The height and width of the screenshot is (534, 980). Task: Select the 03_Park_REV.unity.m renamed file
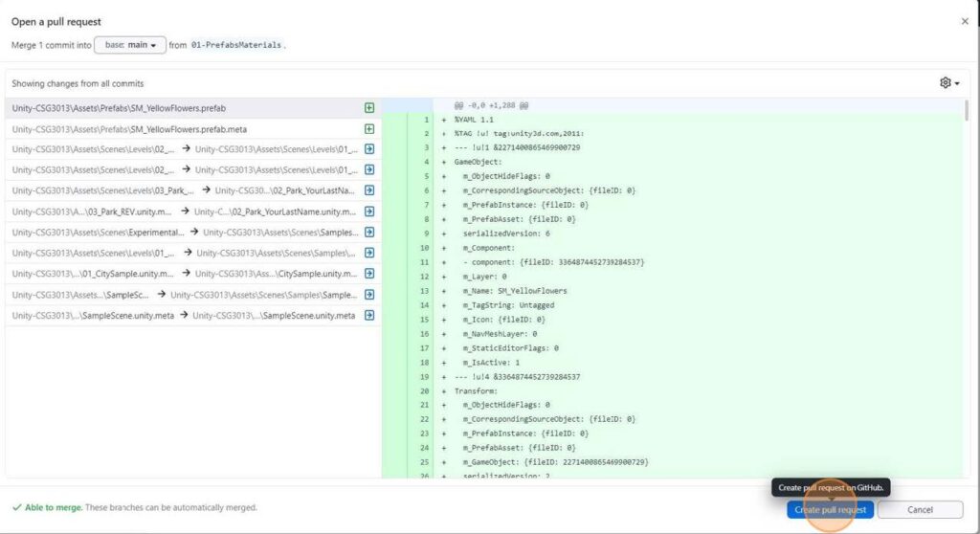pos(193,211)
